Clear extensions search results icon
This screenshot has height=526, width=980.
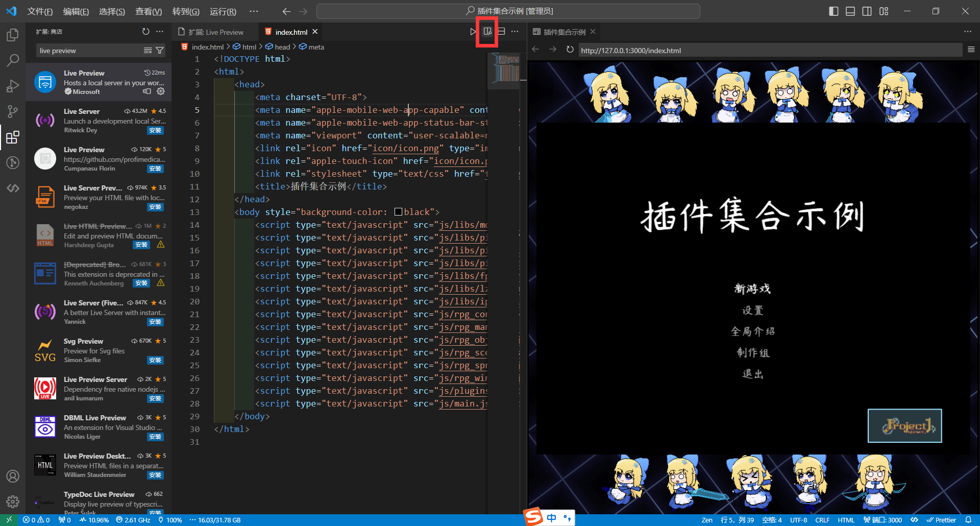(148, 51)
